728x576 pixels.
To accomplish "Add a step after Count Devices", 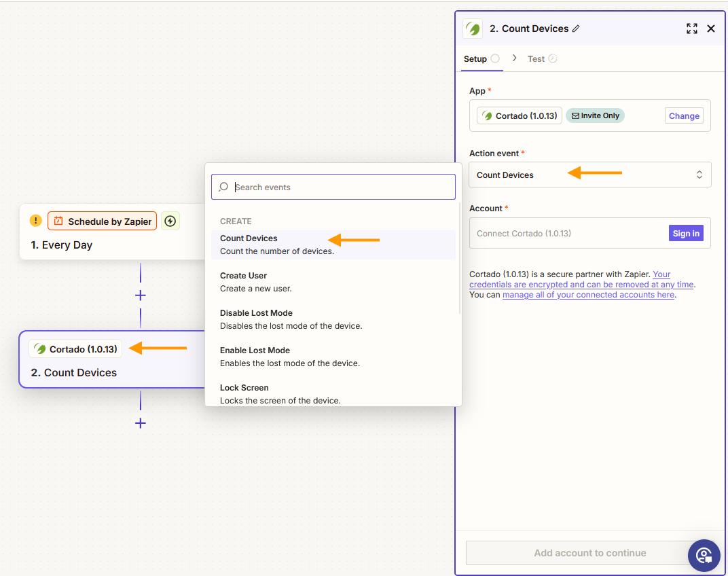I will (140, 423).
